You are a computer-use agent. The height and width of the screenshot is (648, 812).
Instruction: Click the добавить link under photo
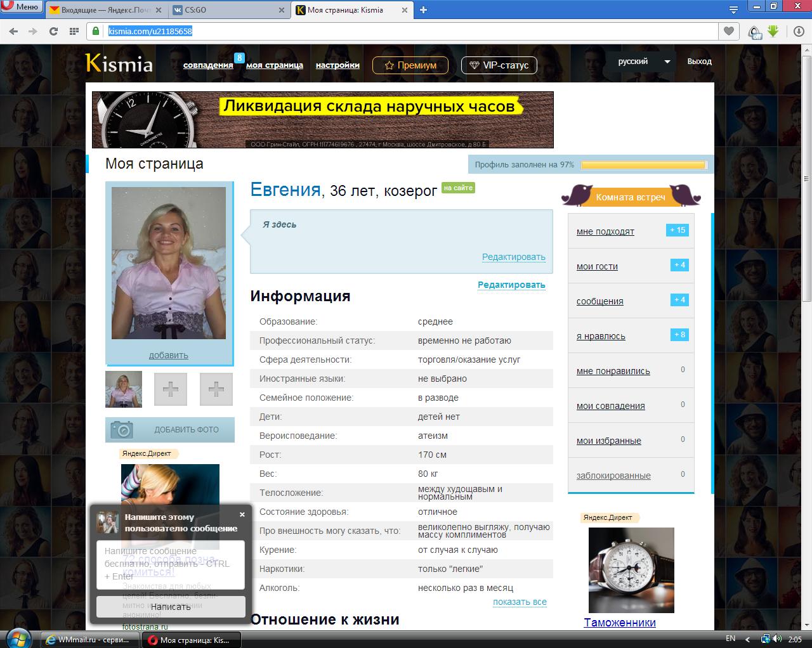coord(169,355)
